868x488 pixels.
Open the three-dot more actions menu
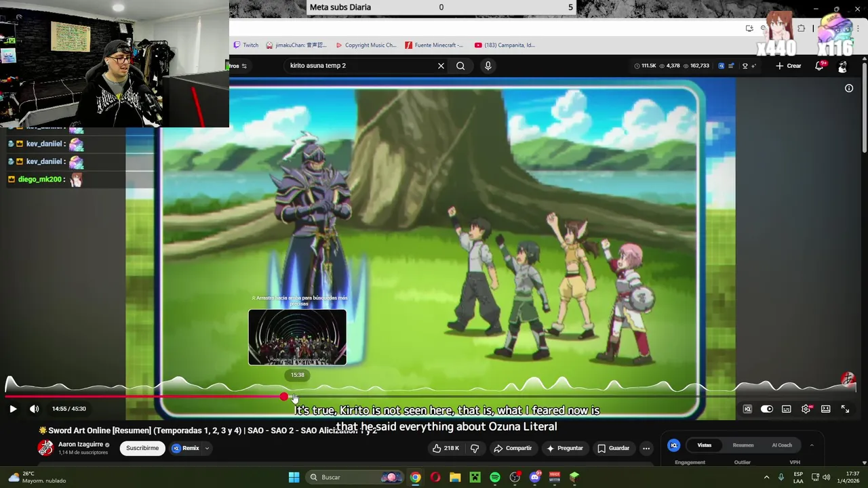coord(646,448)
